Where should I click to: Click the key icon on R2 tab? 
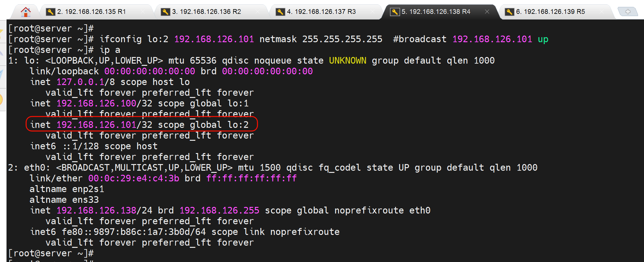(165, 12)
